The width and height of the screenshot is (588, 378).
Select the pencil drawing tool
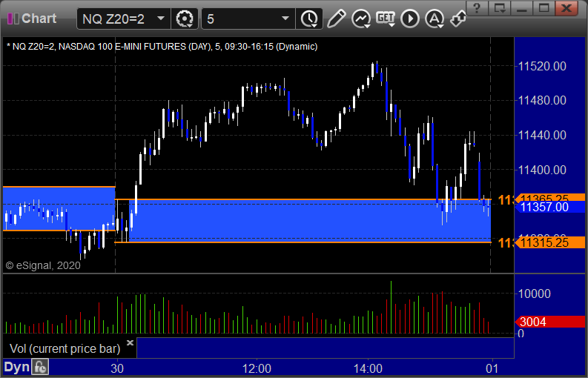click(336, 19)
